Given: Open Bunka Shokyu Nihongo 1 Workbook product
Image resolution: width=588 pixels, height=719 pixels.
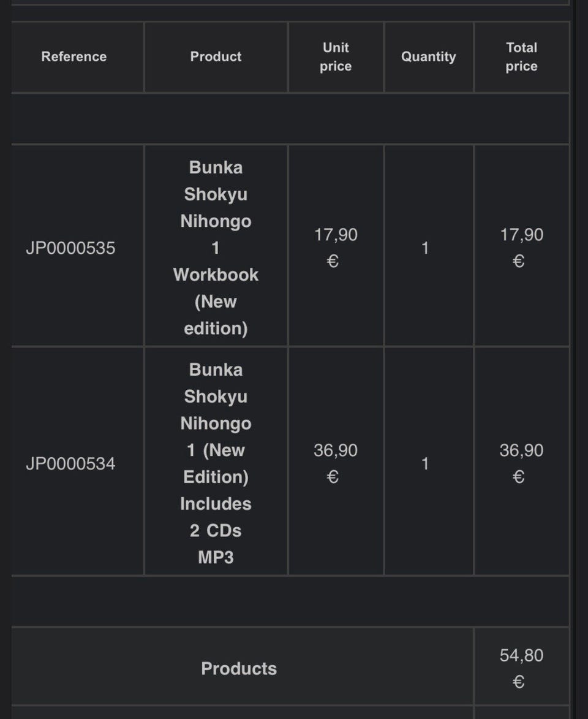Looking at the screenshot, I should [x=216, y=248].
